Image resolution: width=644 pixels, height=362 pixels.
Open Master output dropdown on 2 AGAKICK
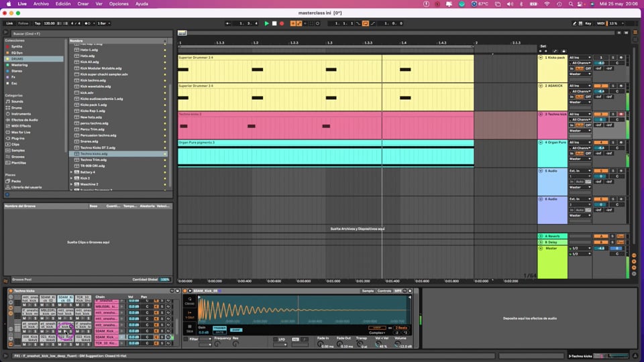580,102
